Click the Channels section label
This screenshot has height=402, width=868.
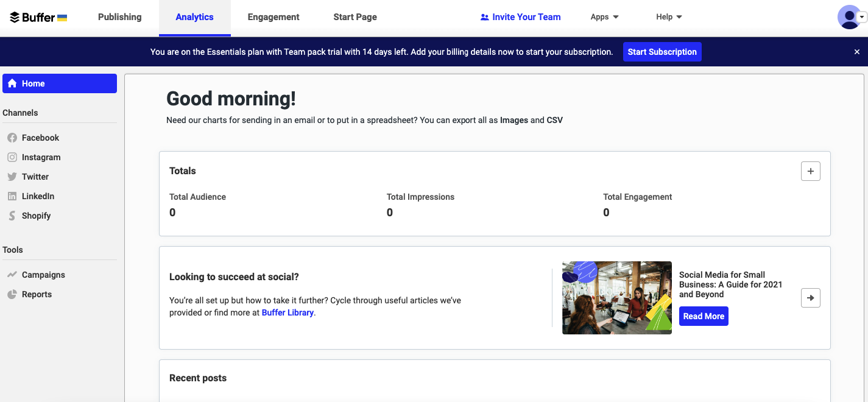[20, 113]
